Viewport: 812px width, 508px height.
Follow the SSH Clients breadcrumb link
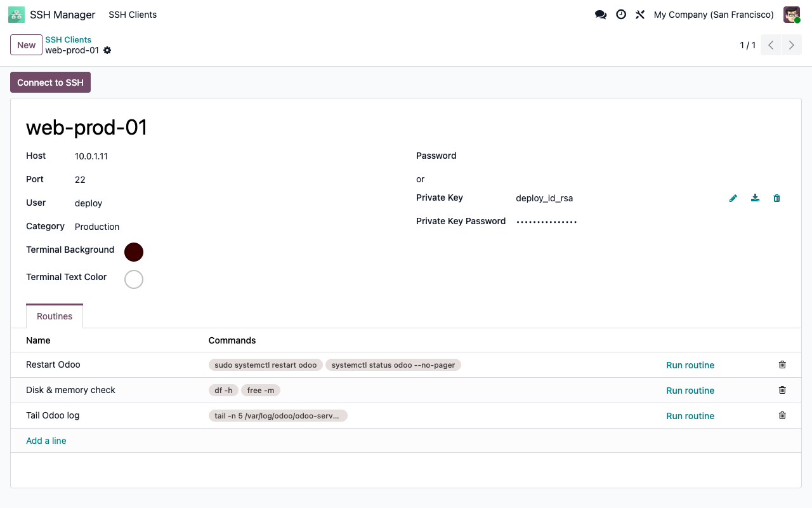68,39
